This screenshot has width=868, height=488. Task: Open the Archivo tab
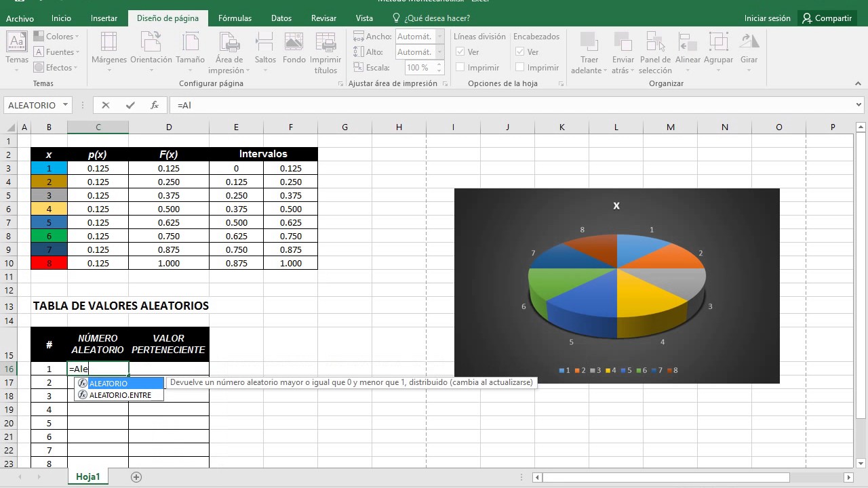coord(20,18)
